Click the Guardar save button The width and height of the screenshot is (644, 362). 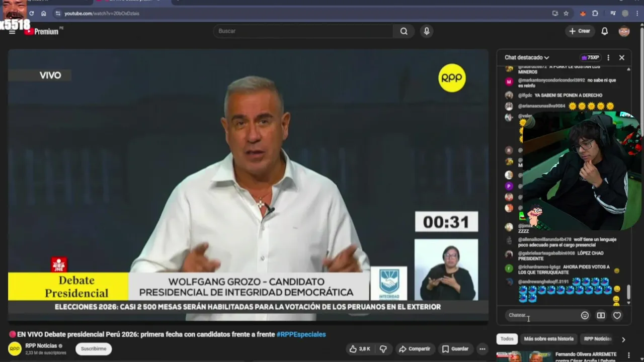pyautogui.click(x=455, y=349)
